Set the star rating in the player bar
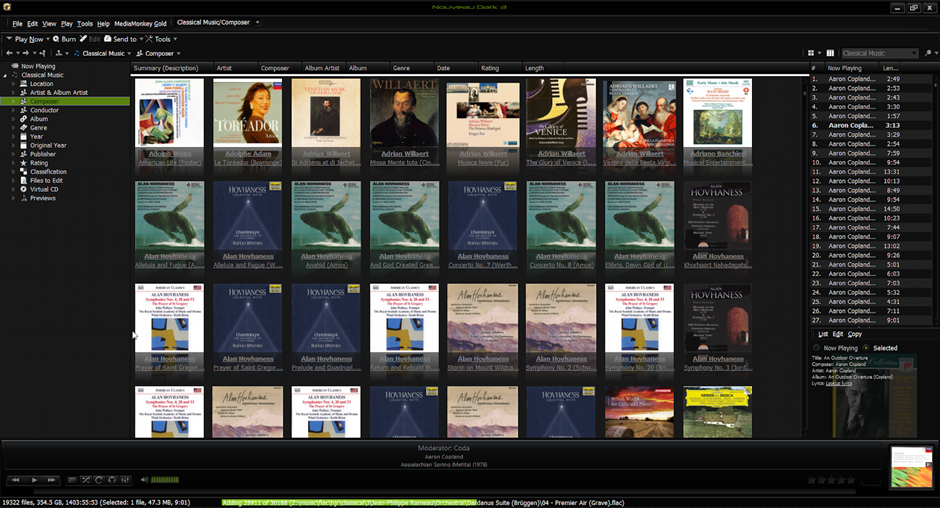This screenshot has height=508, width=940. coord(831,480)
